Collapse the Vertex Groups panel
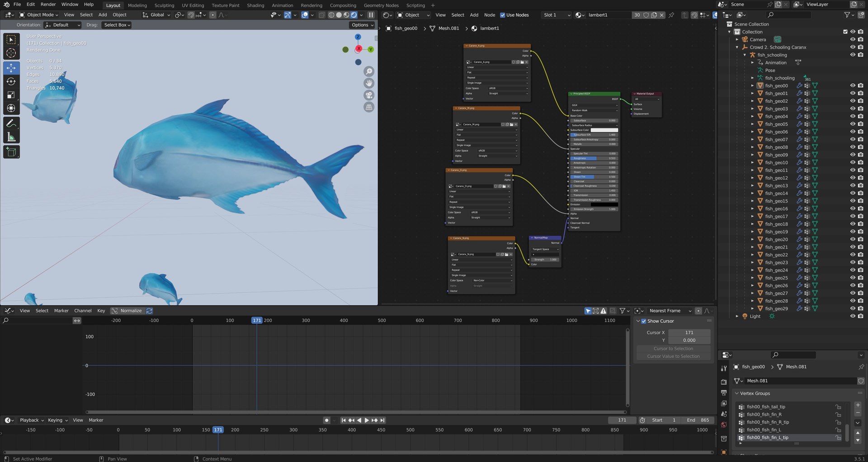This screenshot has height=462, width=868. coord(737,393)
